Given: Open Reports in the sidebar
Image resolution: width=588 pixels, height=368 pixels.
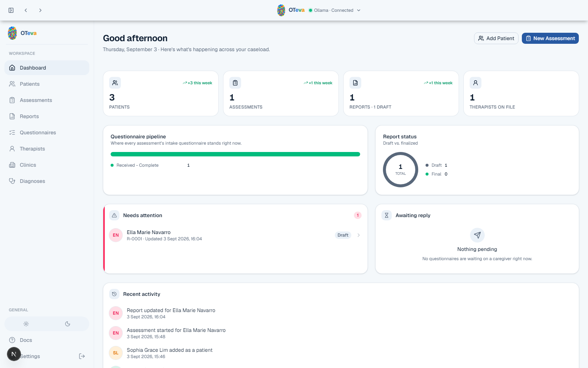Looking at the screenshot, I should [47, 116].
